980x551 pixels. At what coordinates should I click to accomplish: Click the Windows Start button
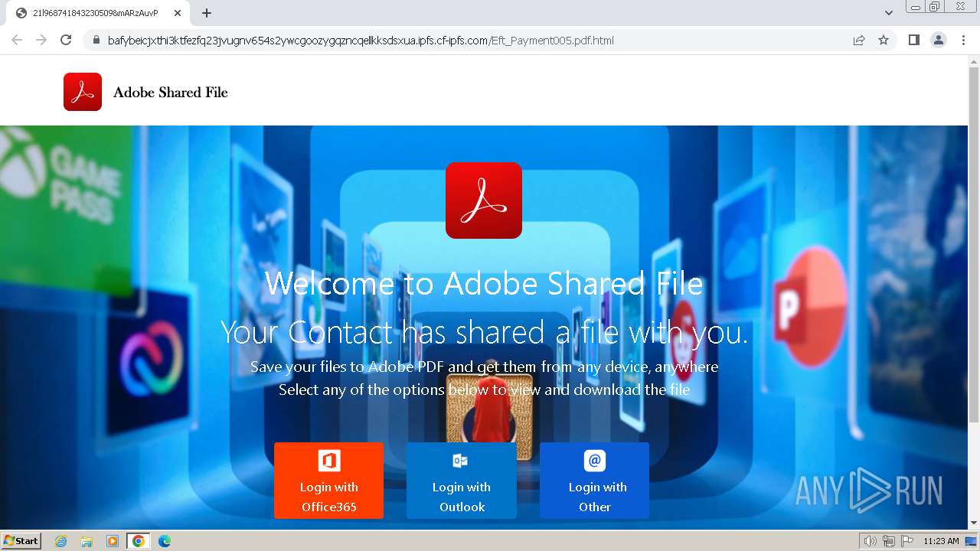(21, 541)
